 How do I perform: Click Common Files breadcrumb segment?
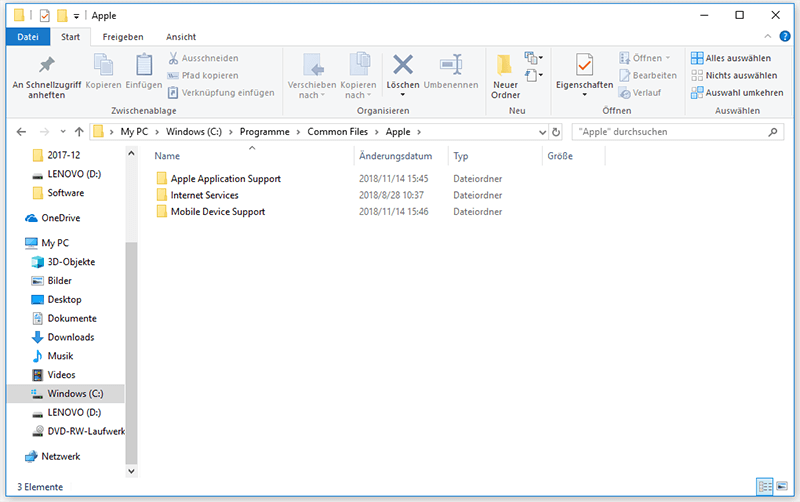pos(337,132)
